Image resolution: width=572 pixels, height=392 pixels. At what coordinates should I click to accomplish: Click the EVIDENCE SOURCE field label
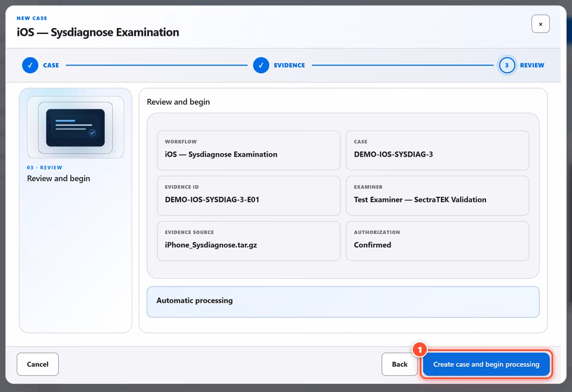pos(189,232)
